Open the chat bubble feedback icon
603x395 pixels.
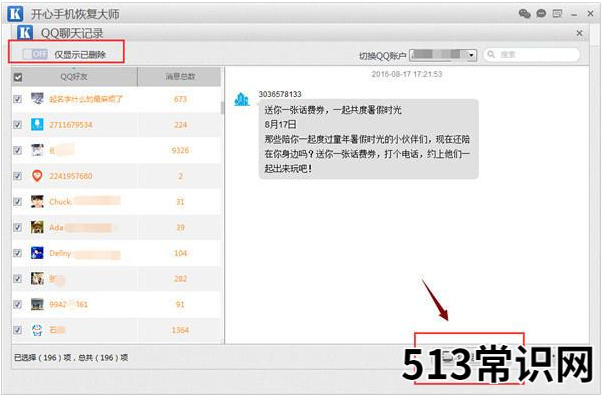[541, 14]
